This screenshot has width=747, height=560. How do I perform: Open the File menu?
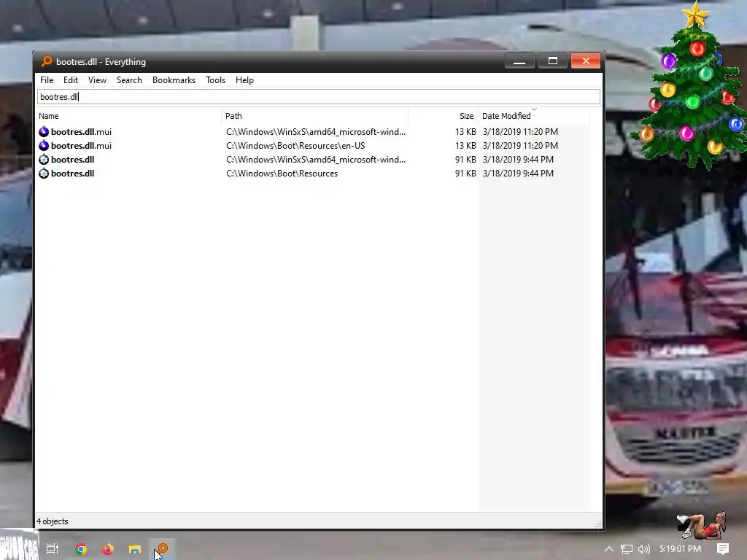point(46,80)
